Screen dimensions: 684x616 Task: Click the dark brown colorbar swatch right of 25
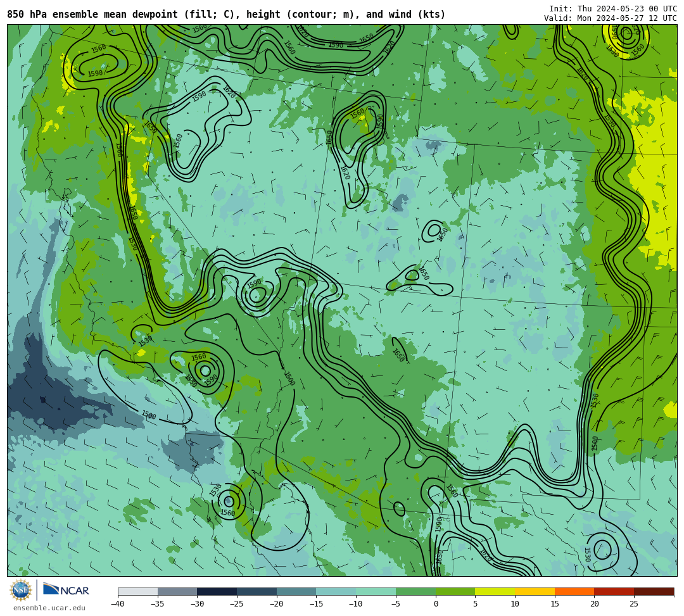pyautogui.click(x=654, y=591)
